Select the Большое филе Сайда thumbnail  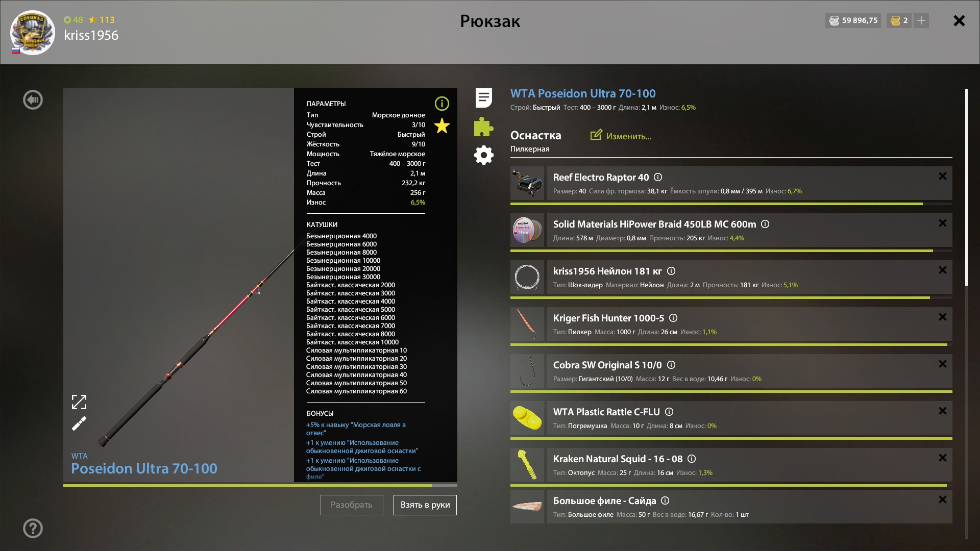527,507
